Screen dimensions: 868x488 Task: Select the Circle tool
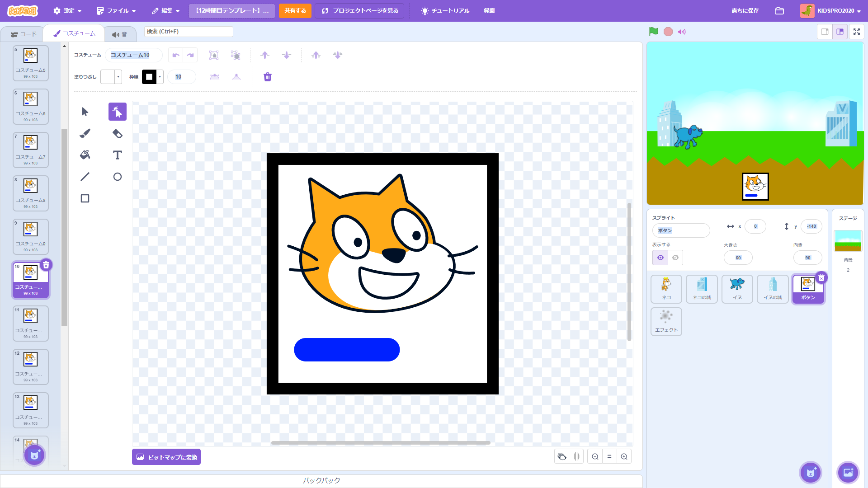118,177
